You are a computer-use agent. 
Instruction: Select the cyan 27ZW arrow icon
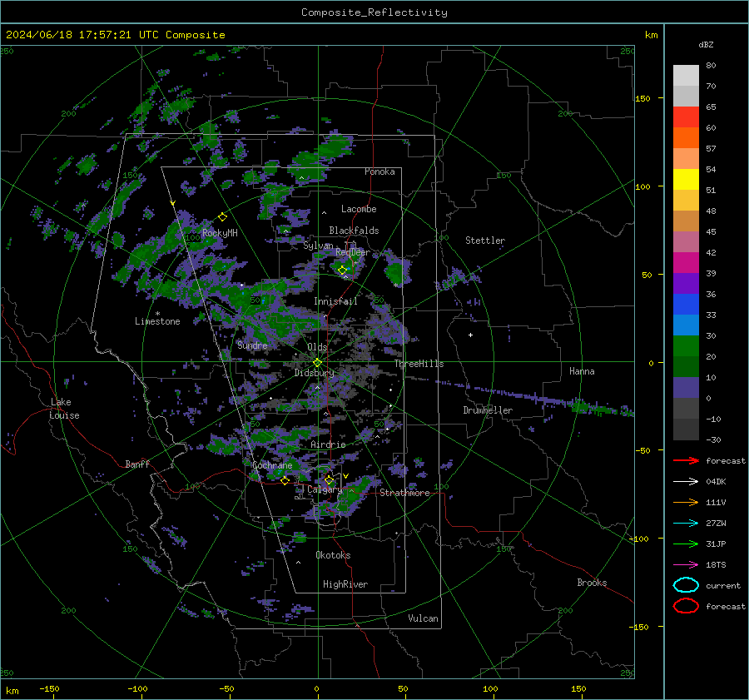point(686,523)
